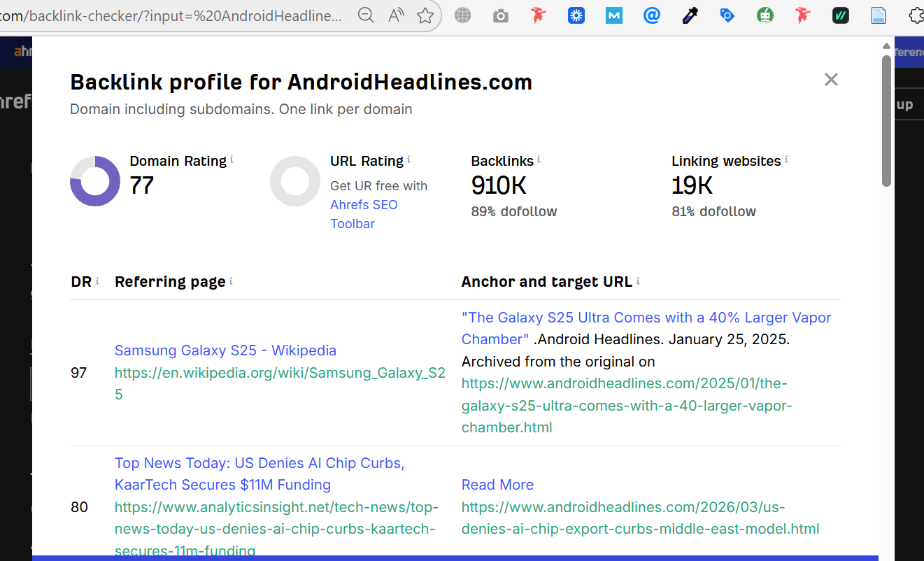Screen dimensions: 924x561
Task: Open the blue document extension icon
Action: (878, 15)
